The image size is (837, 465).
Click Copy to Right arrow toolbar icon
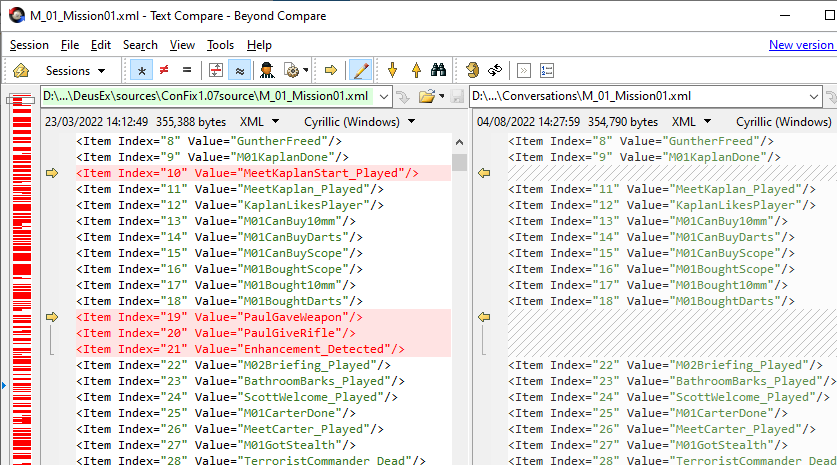coord(331,70)
